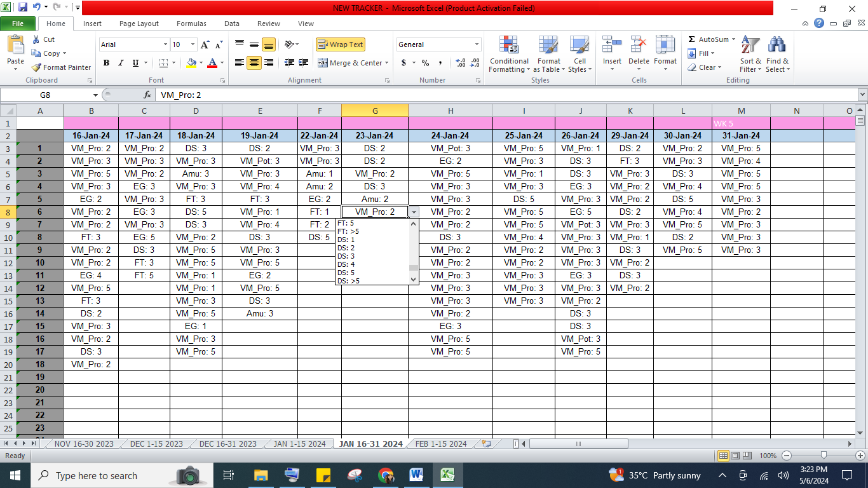Toggle Underline formatting
The height and width of the screenshot is (488, 868).
click(x=135, y=63)
